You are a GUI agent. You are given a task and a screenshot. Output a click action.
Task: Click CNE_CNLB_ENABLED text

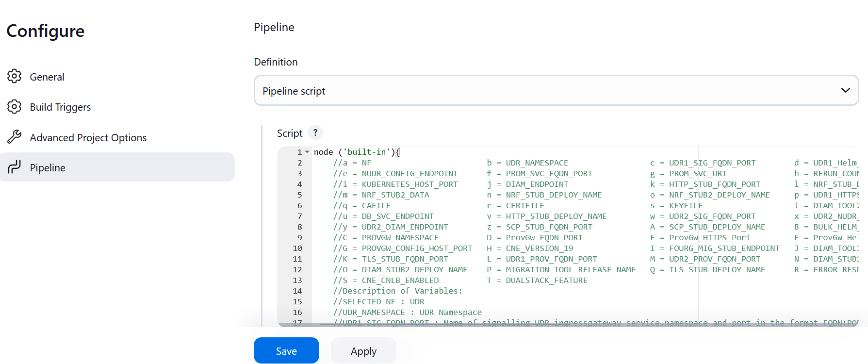point(400,280)
